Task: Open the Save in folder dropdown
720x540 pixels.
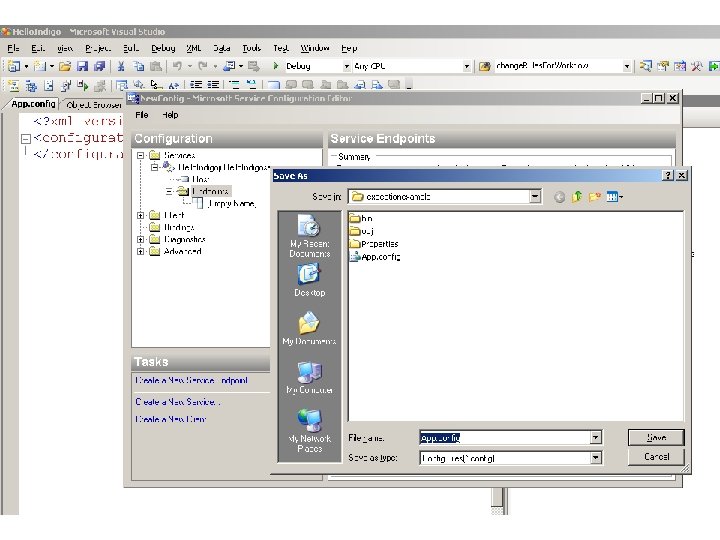Action: pos(535,197)
